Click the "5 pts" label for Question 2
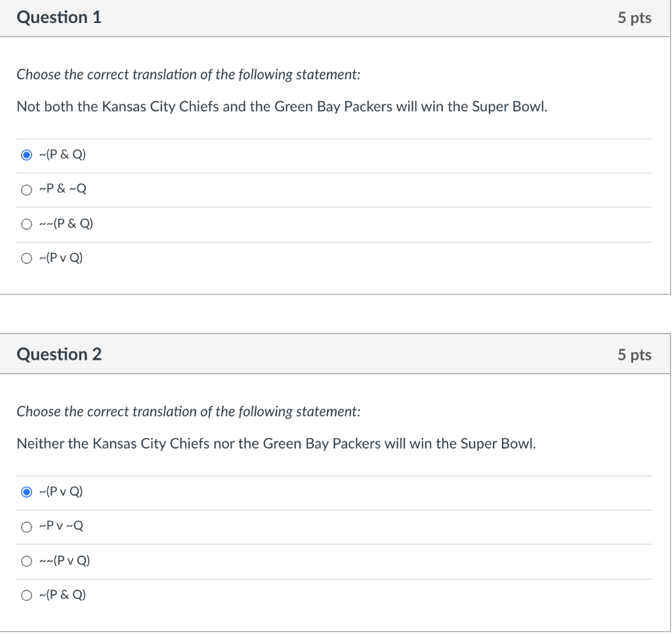672x635 pixels. point(635,355)
